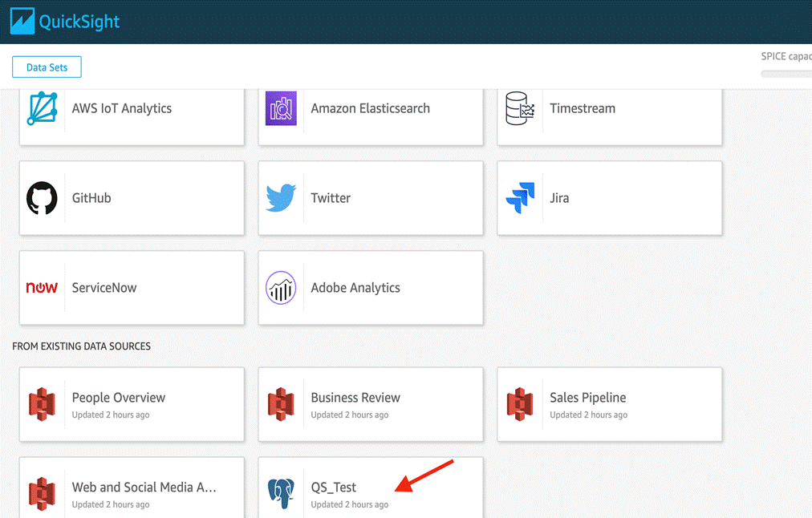Viewport: 812px width, 518px height.
Task: Open the People Overview data source
Action: click(132, 405)
